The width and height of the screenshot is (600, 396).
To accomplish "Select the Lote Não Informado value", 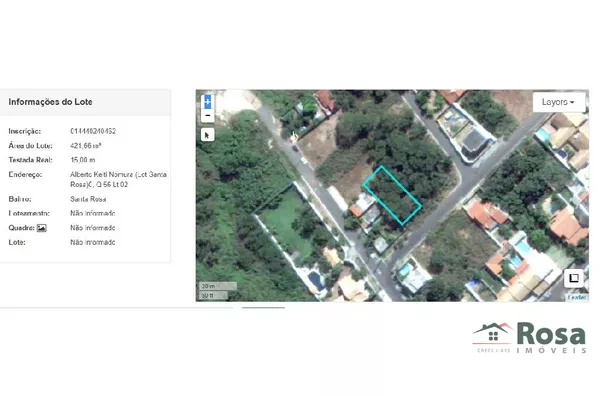I will tap(93, 242).
